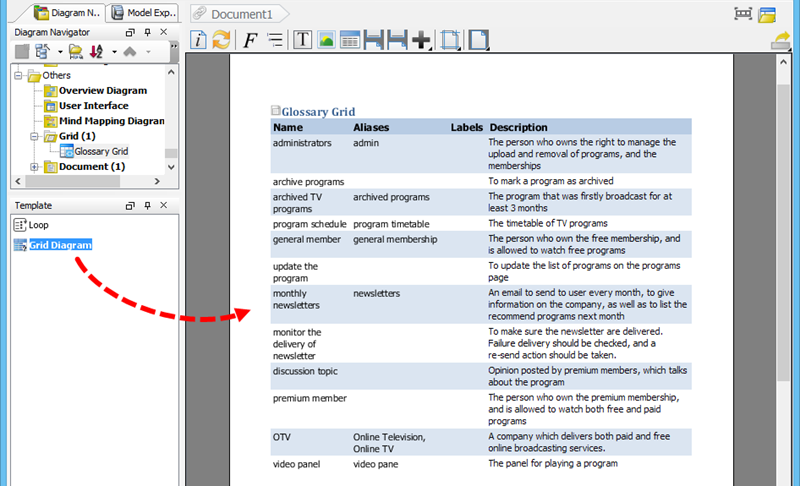800x486 pixels.
Task: Click the Description column header
Action: 518,127
